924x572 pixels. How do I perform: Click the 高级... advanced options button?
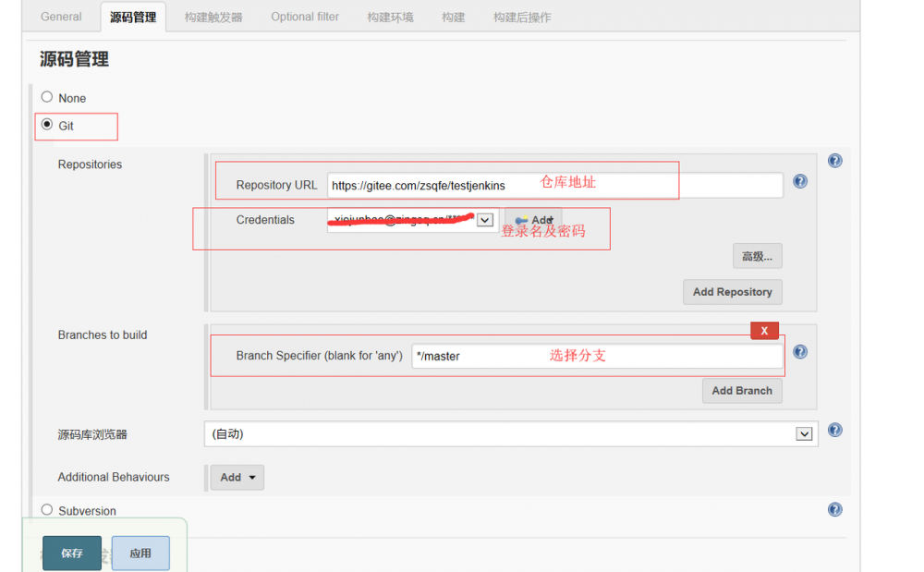click(x=757, y=255)
